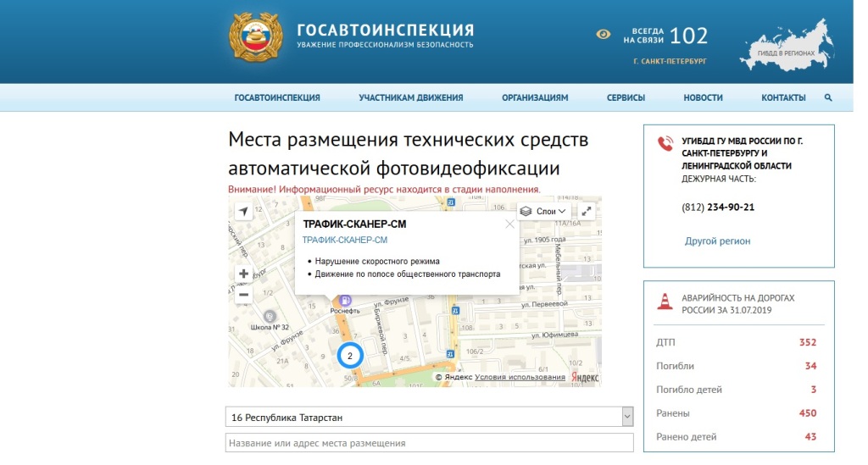Click the blue cluster marker with 2
The width and height of the screenshot is (868, 465).
(x=349, y=356)
